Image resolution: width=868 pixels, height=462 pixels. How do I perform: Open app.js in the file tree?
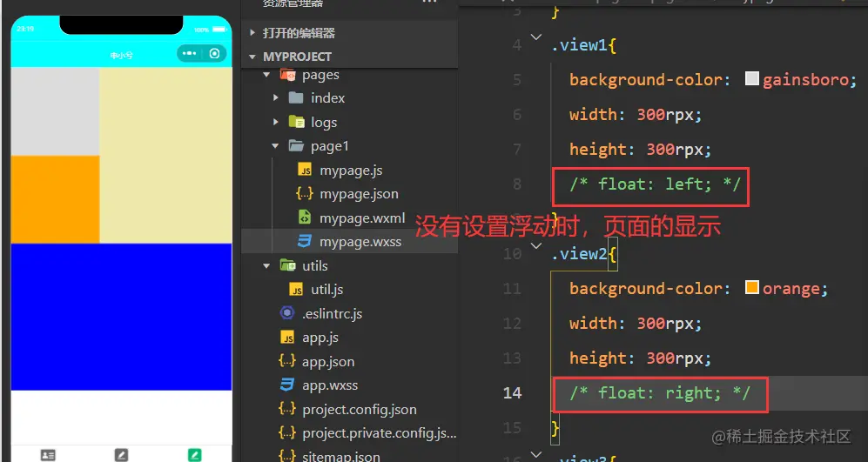[x=320, y=338]
